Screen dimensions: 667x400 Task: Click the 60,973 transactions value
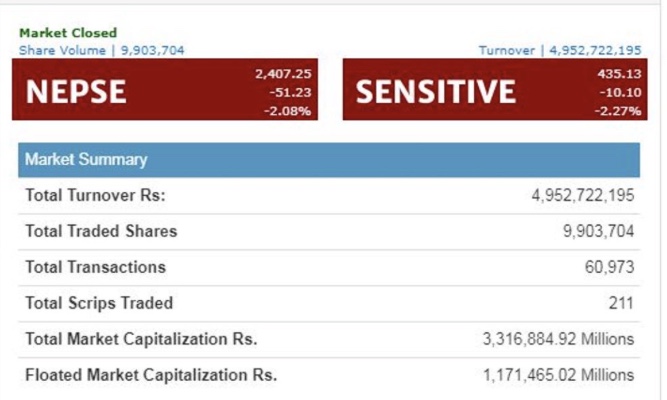[x=610, y=267]
